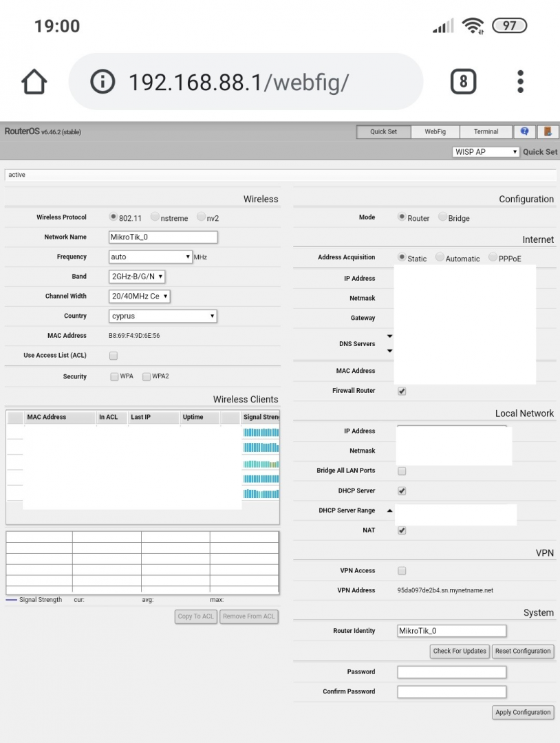Click the Password input field

pos(451,672)
